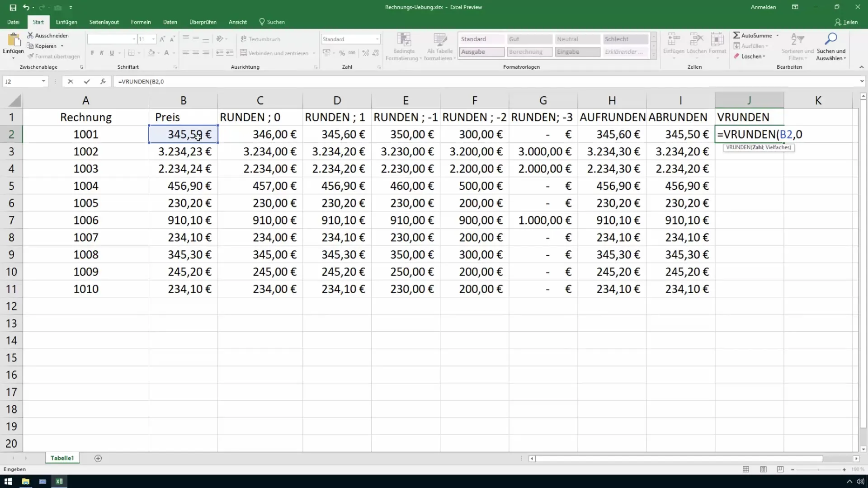The width and height of the screenshot is (868, 488).
Task: Open the Name Box dropdown J2
Action: pyautogui.click(x=43, y=81)
